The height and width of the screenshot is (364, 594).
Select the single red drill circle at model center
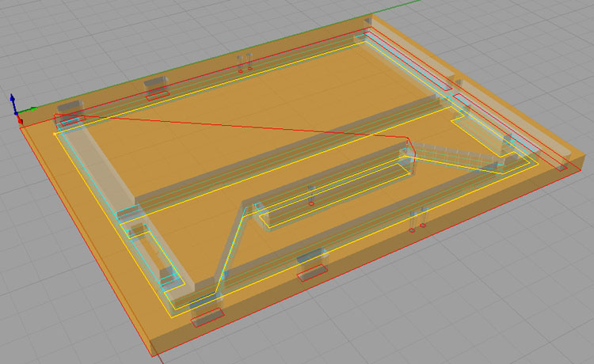pos(311,204)
